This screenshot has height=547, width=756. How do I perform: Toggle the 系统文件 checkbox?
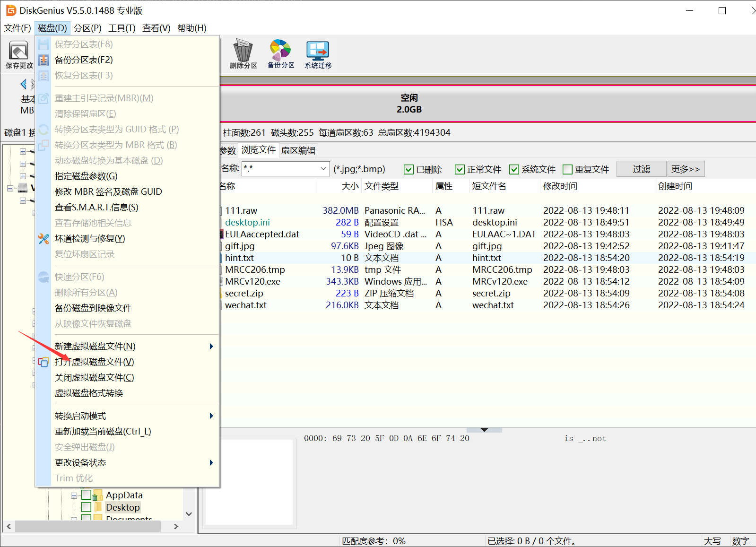pos(514,169)
